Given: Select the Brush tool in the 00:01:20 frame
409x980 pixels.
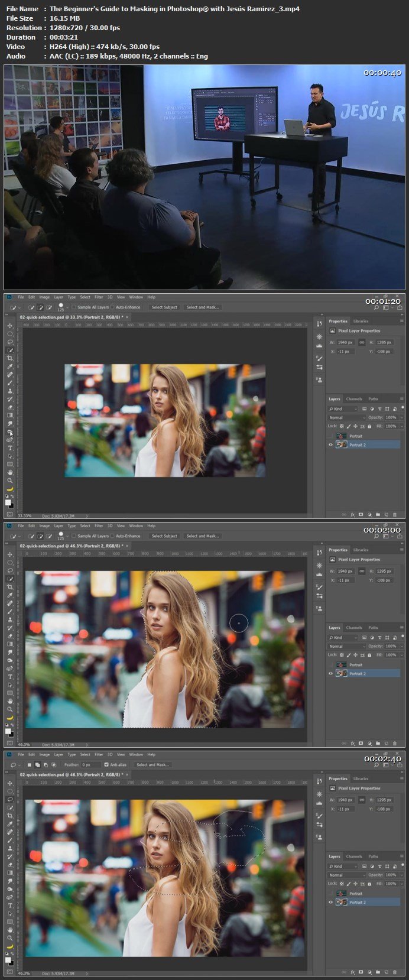Looking at the screenshot, I should tap(9, 383).
